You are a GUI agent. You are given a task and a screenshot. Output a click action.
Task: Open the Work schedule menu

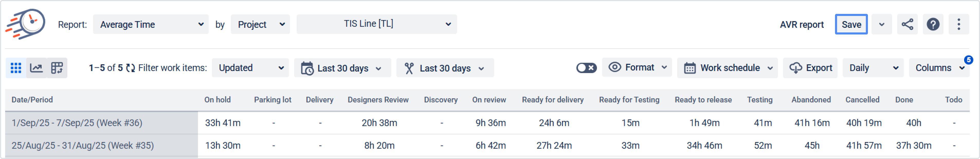click(727, 68)
